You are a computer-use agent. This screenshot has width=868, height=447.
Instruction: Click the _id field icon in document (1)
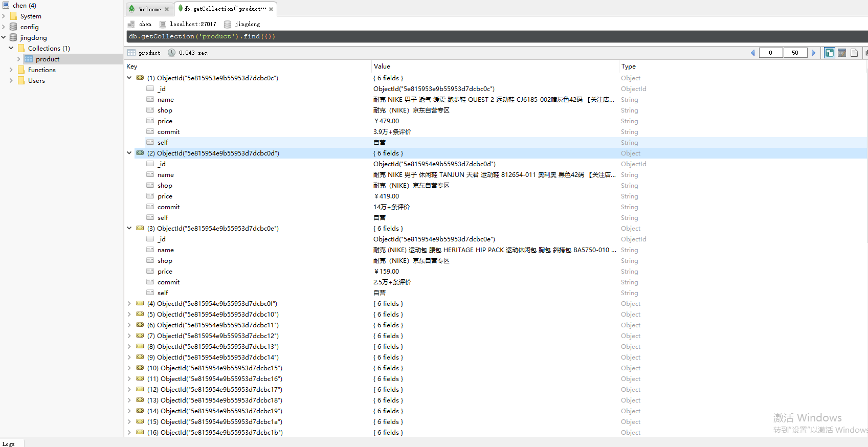150,88
